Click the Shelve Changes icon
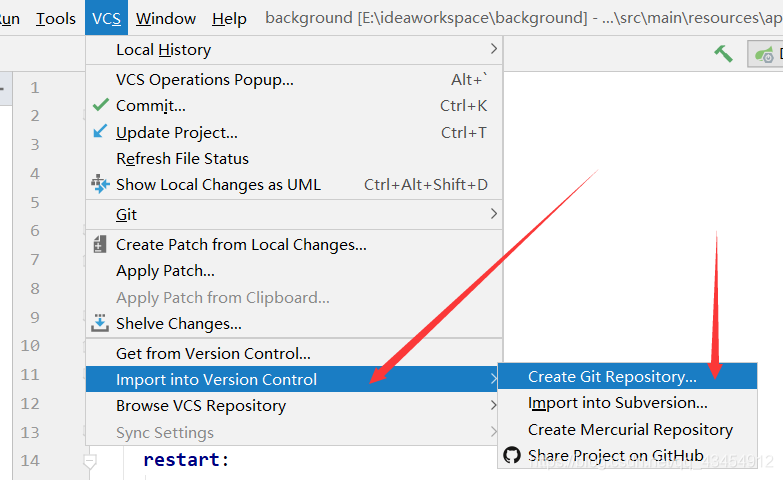Viewport: 783px width, 480px height. 100,323
